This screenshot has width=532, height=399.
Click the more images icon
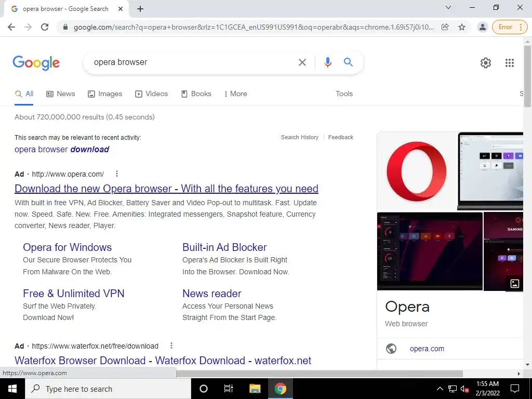[x=515, y=284]
